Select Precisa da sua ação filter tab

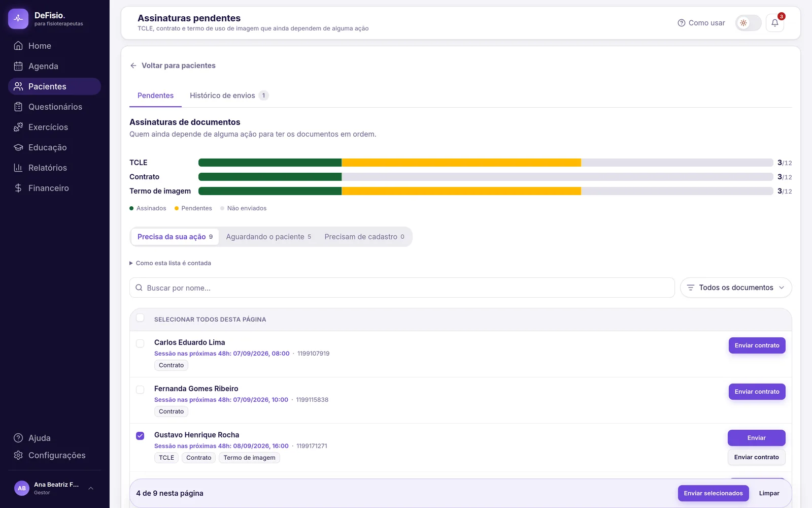[x=175, y=237]
